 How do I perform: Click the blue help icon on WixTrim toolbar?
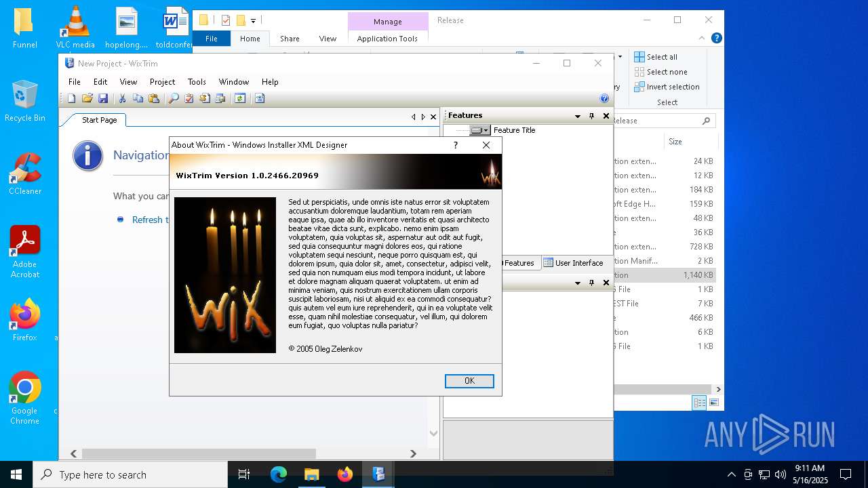604,98
